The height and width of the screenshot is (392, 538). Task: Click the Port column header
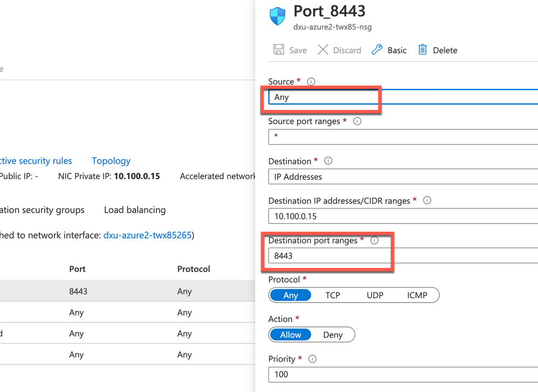click(77, 269)
